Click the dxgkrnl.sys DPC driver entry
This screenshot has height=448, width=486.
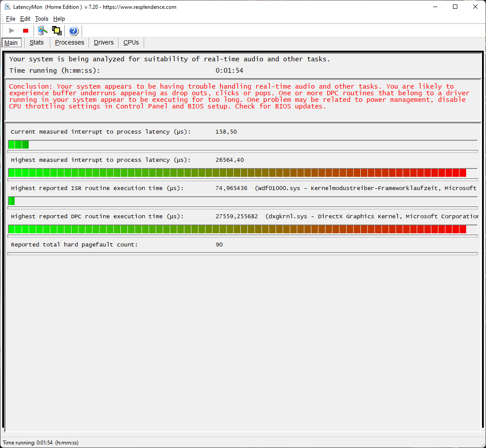(x=372, y=216)
